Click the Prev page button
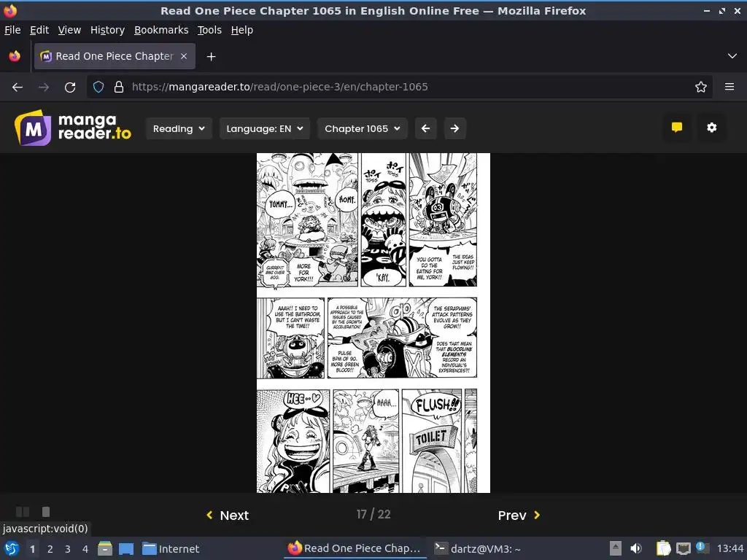This screenshot has height=560, width=747. (x=519, y=516)
